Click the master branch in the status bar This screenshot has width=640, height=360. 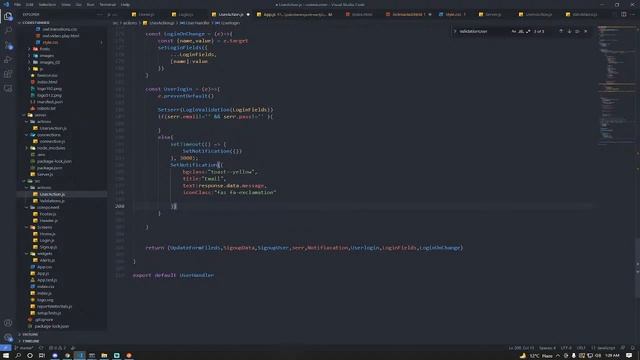(x=24, y=348)
